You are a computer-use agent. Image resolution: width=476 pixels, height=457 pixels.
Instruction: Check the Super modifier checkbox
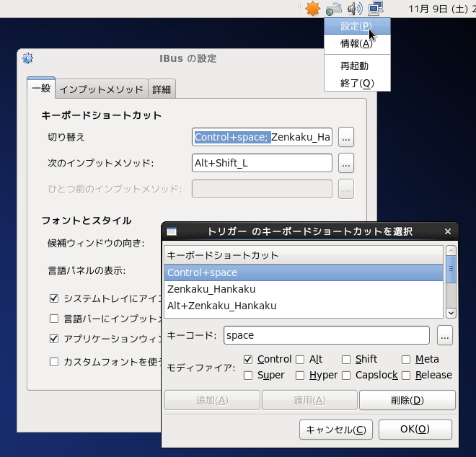click(x=248, y=376)
